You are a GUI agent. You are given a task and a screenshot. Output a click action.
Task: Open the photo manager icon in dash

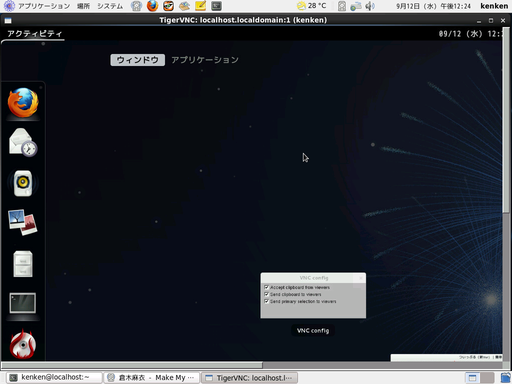23,222
